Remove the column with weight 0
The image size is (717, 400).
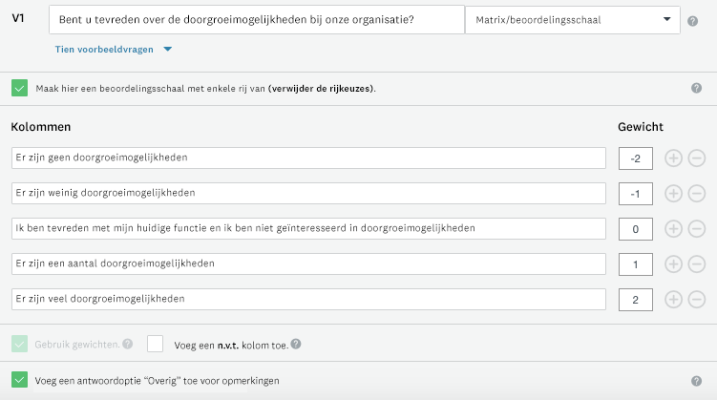(x=696, y=229)
